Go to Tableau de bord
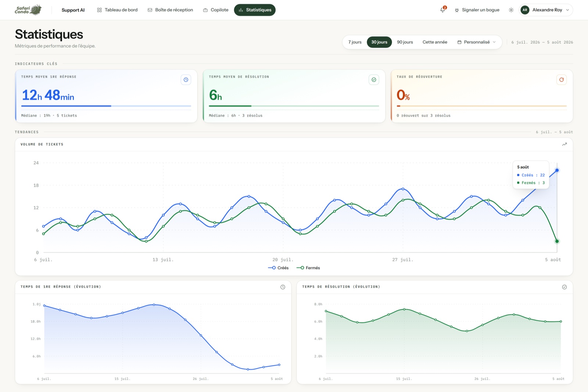This screenshot has height=392, width=588. pyautogui.click(x=117, y=10)
